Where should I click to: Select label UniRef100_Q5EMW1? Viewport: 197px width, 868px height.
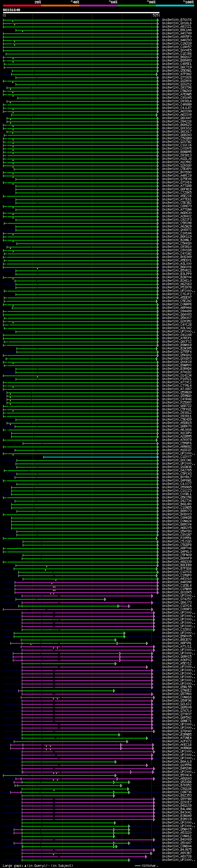177,71
